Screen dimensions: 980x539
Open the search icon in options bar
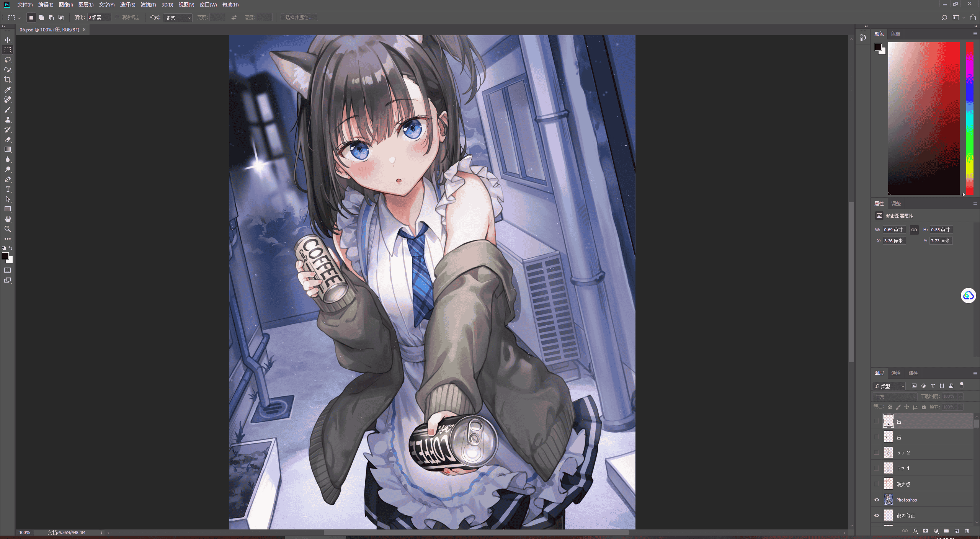click(x=944, y=18)
